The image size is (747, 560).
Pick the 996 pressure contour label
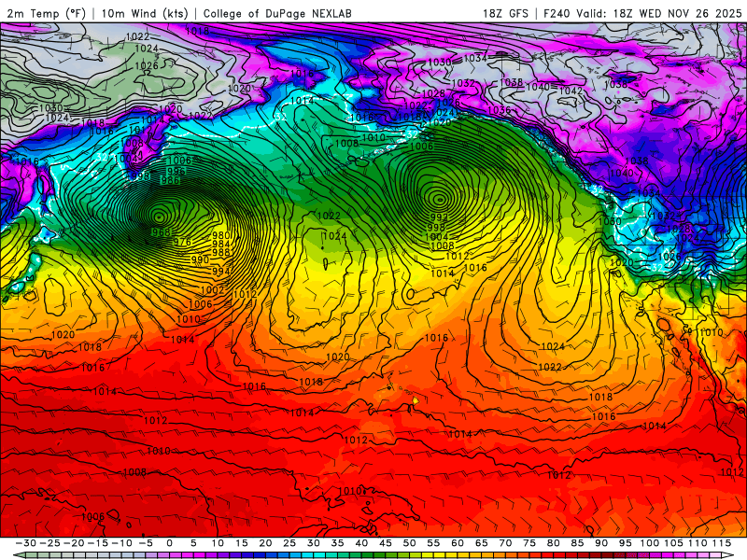pos(176,171)
